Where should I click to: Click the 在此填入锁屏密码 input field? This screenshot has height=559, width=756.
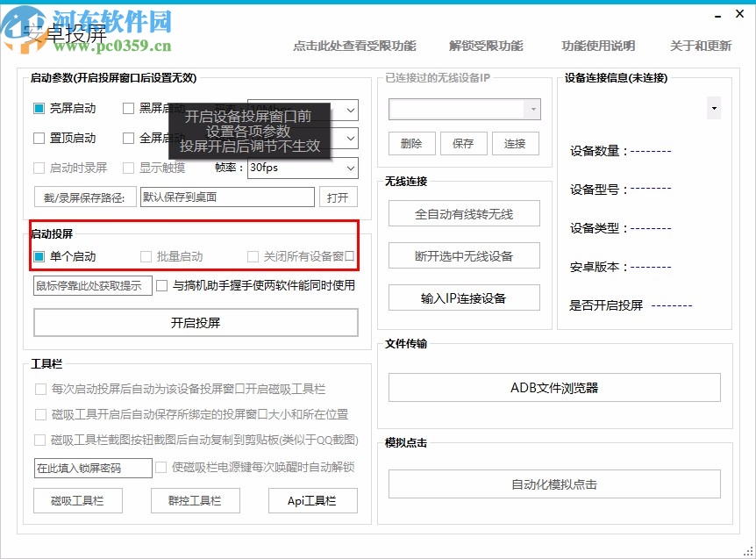click(x=92, y=468)
